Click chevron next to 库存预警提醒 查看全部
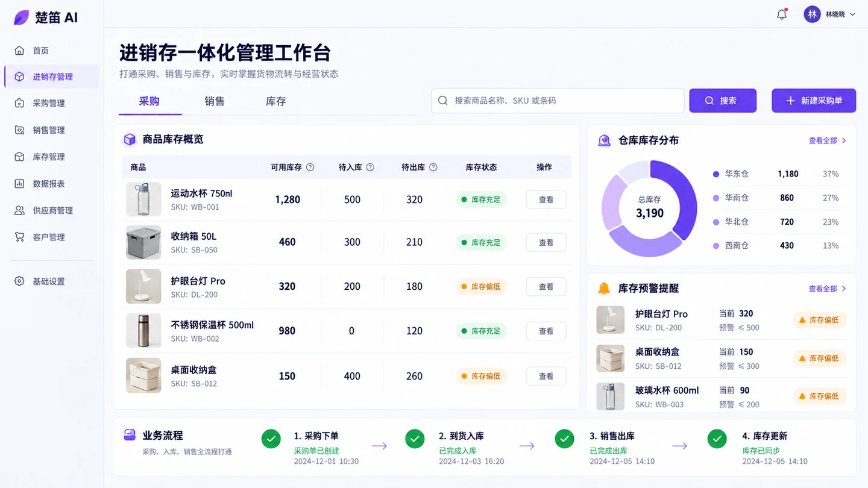The width and height of the screenshot is (868, 488). coord(844,289)
